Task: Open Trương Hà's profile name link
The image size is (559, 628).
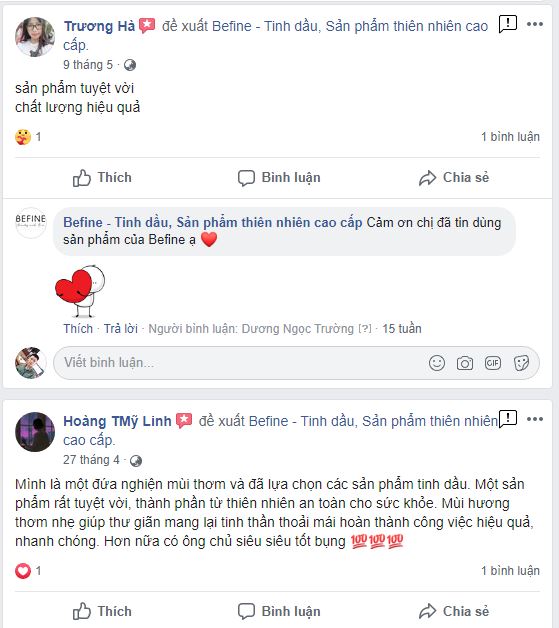Action: click(99, 26)
